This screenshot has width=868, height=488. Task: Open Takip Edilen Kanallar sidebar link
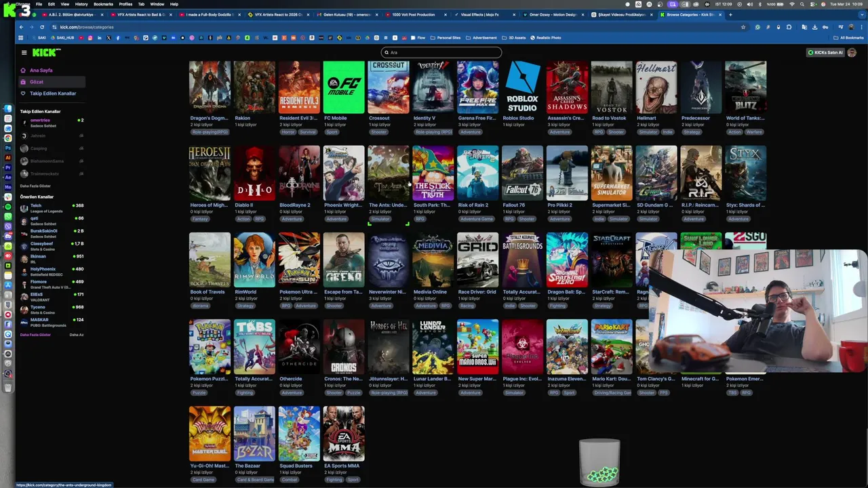[x=53, y=94]
